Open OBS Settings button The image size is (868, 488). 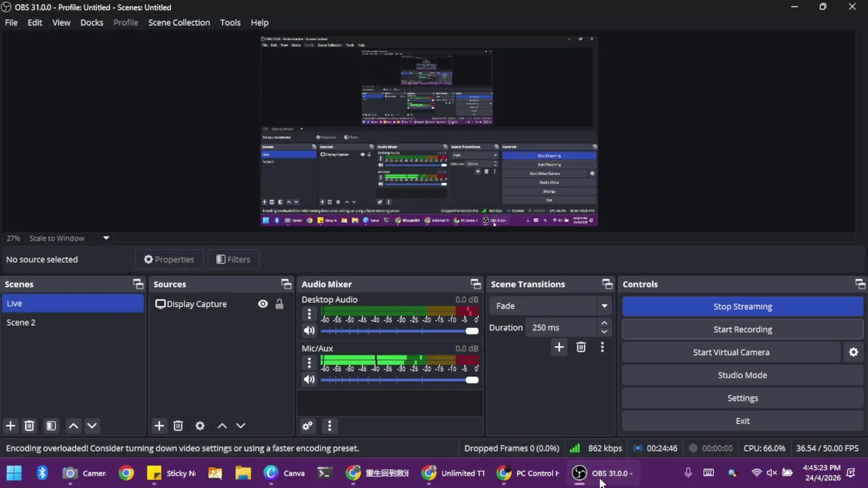[x=743, y=398]
